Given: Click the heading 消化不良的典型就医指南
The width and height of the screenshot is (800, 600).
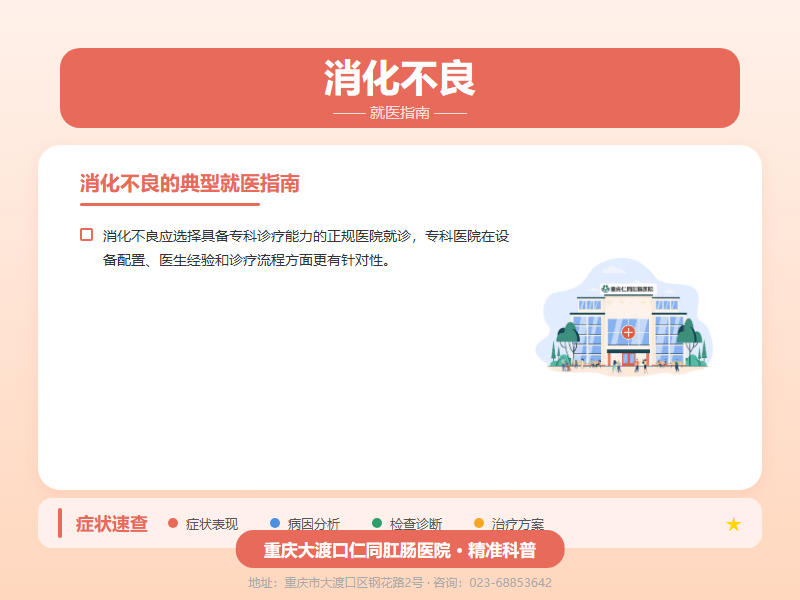Looking at the screenshot, I should pyautogui.click(x=189, y=184).
